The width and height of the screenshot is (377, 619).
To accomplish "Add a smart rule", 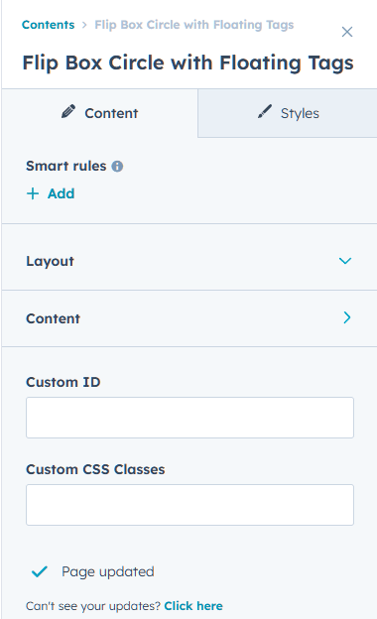I will click(51, 193).
